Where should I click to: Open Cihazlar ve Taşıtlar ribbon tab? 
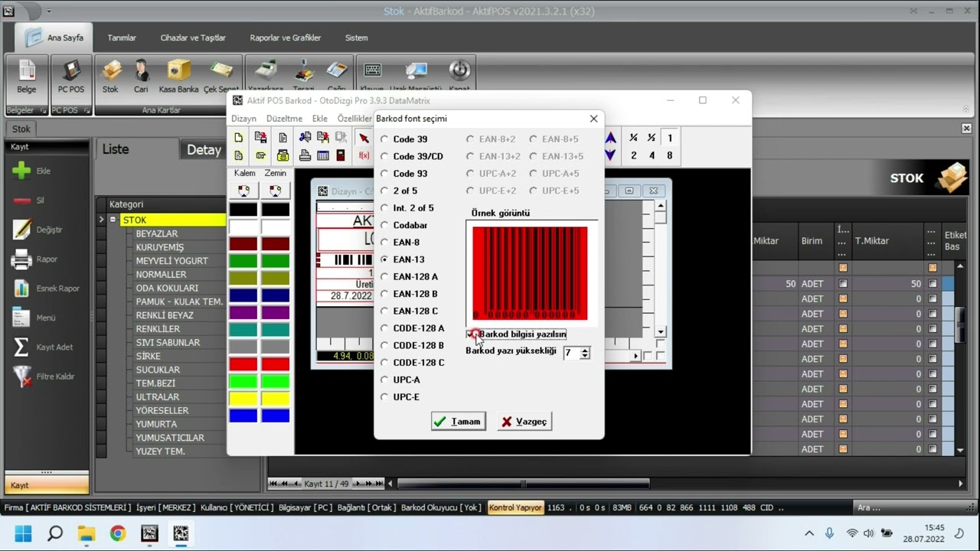193,37
